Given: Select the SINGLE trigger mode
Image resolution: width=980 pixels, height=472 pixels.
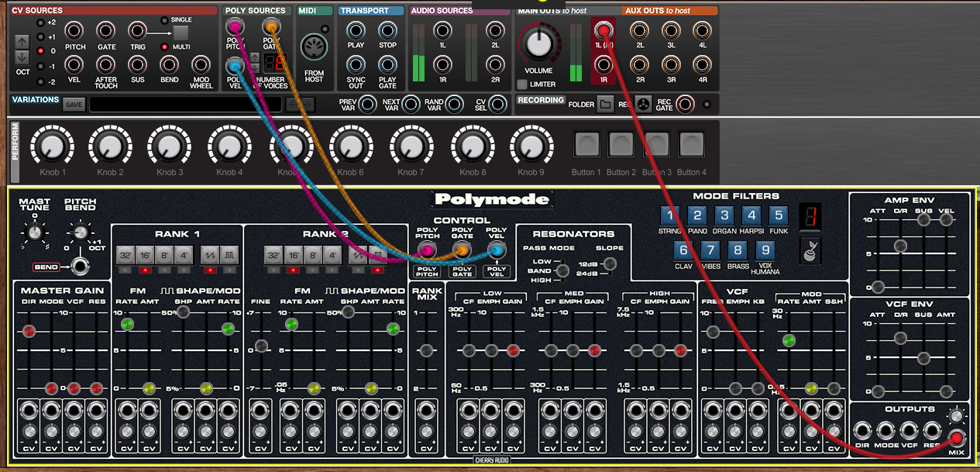Looking at the screenshot, I should pyautogui.click(x=164, y=19).
